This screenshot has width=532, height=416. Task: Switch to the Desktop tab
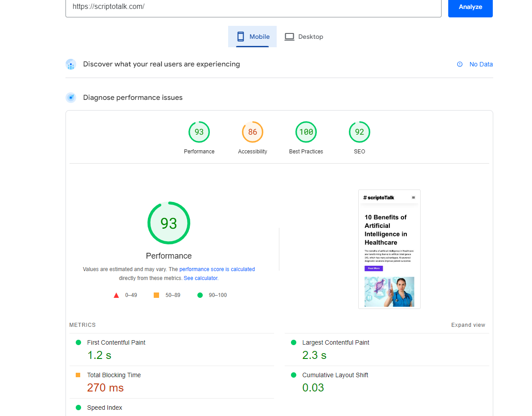(x=304, y=37)
